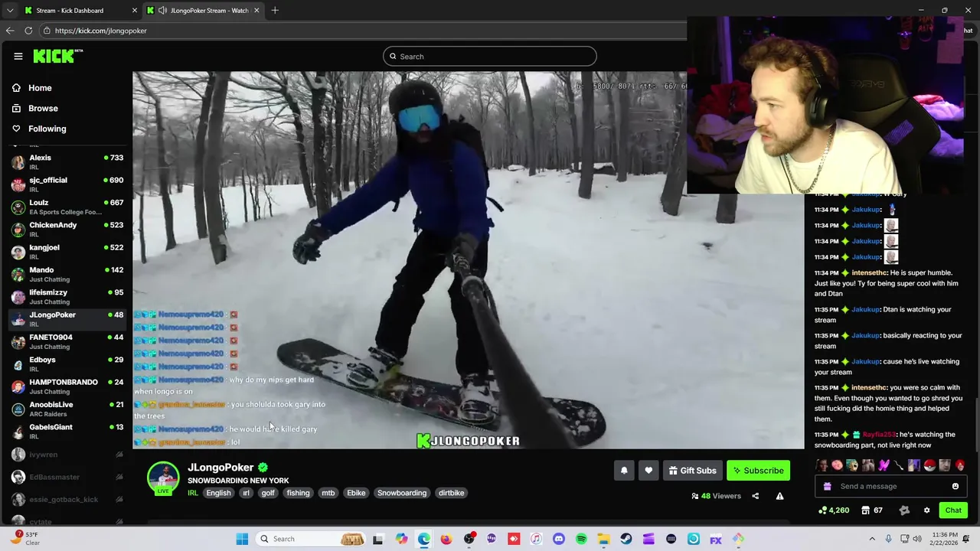This screenshot has width=980, height=551.
Task: Click the Ebike tag
Action: click(x=356, y=493)
